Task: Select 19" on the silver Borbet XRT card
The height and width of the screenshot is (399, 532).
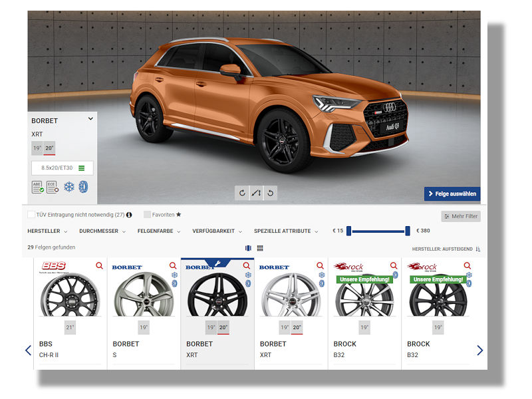Action: click(x=285, y=327)
